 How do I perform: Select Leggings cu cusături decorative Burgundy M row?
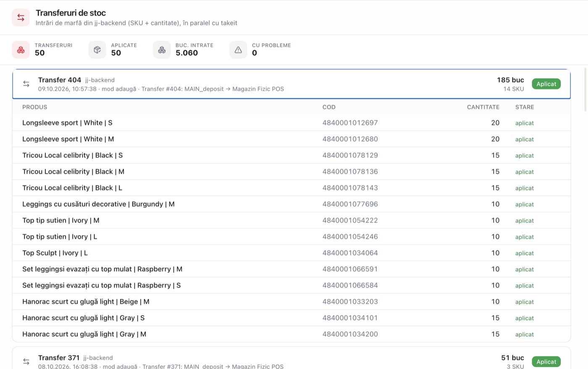pos(291,204)
